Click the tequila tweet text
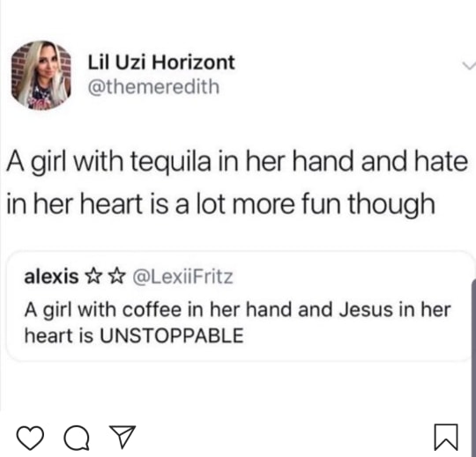 pos(237,182)
